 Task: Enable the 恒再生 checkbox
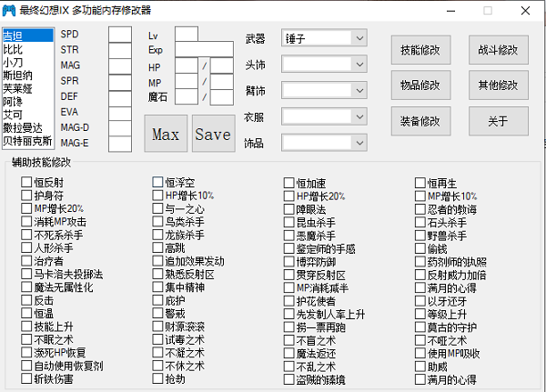pyautogui.click(x=420, y=183)
